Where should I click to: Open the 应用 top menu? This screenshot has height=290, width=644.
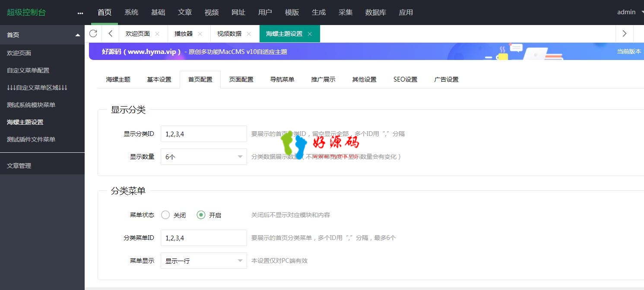point(406,13)
